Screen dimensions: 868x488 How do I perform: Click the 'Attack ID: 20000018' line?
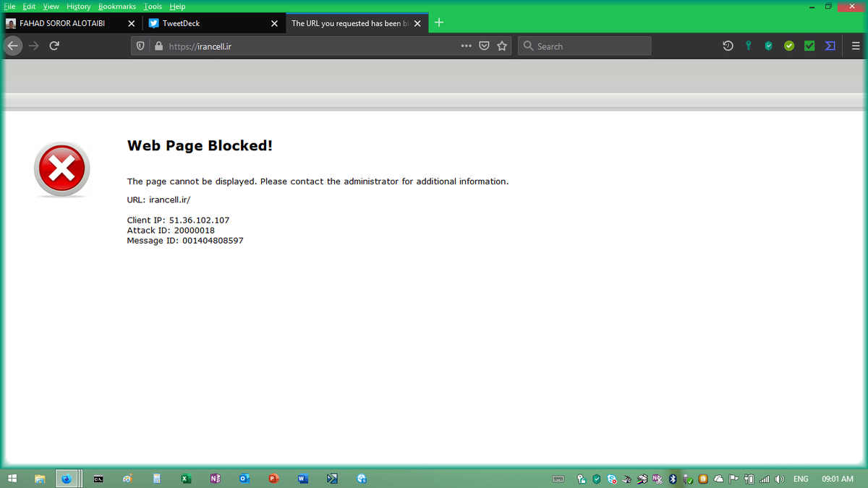(x=171, y=230)
